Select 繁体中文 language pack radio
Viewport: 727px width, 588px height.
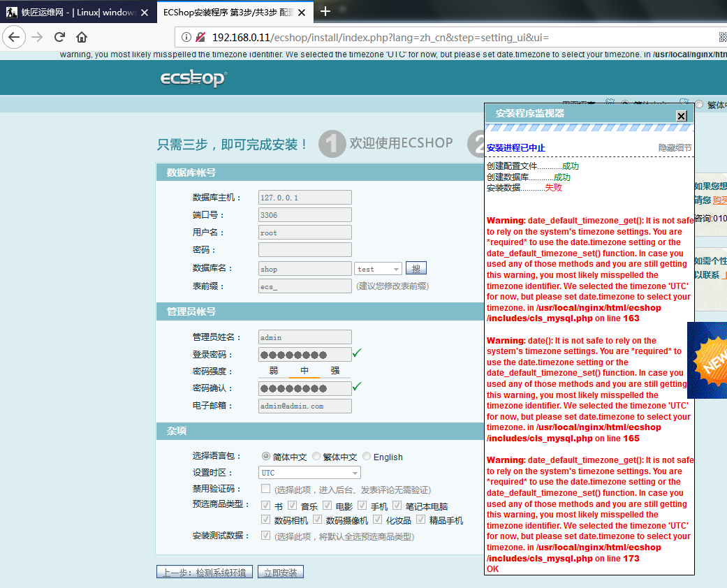tap(316, 456)
